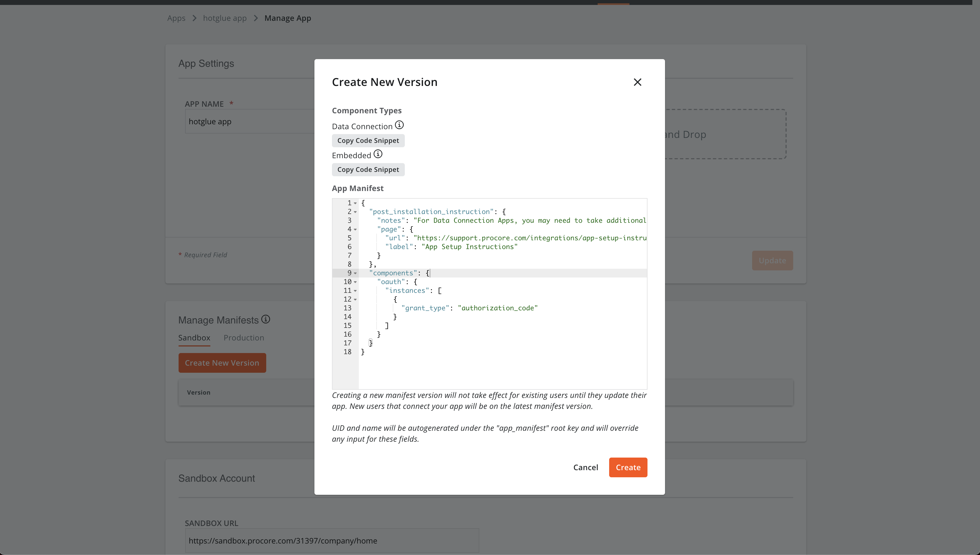Click the Manage App breadcrumb

[288, 18]
